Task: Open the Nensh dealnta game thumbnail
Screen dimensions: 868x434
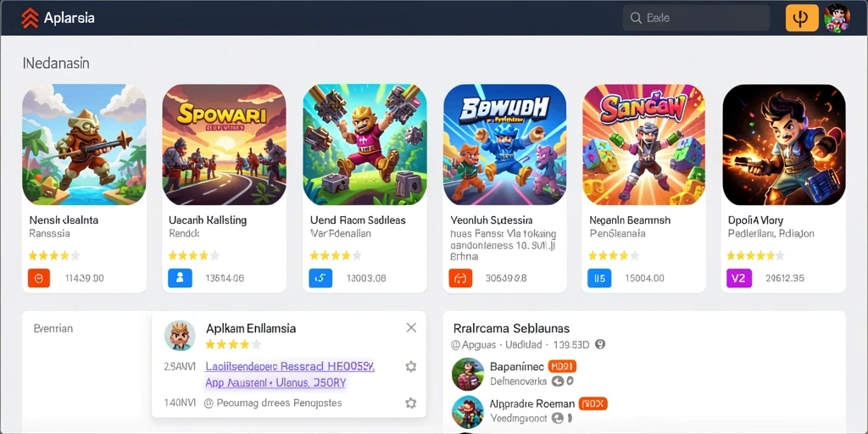Action: [84, 144]
